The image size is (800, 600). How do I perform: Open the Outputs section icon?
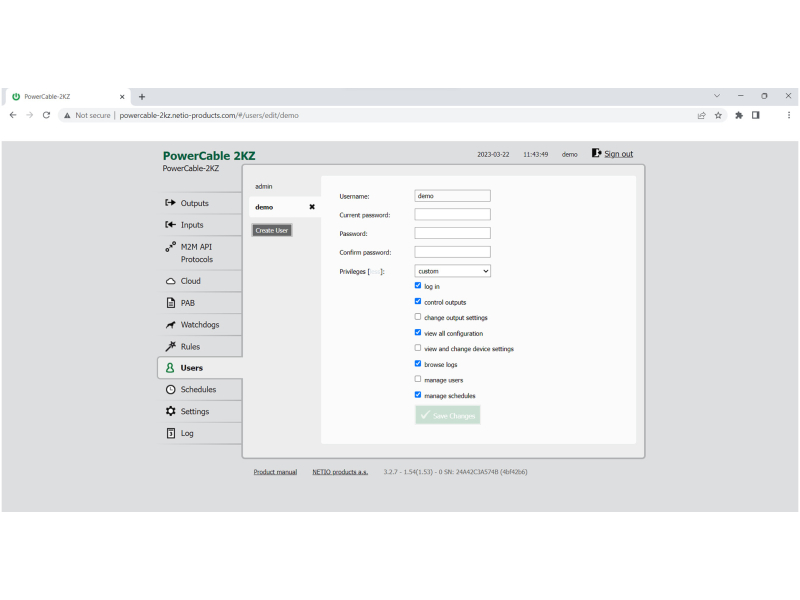pos(170,203)
